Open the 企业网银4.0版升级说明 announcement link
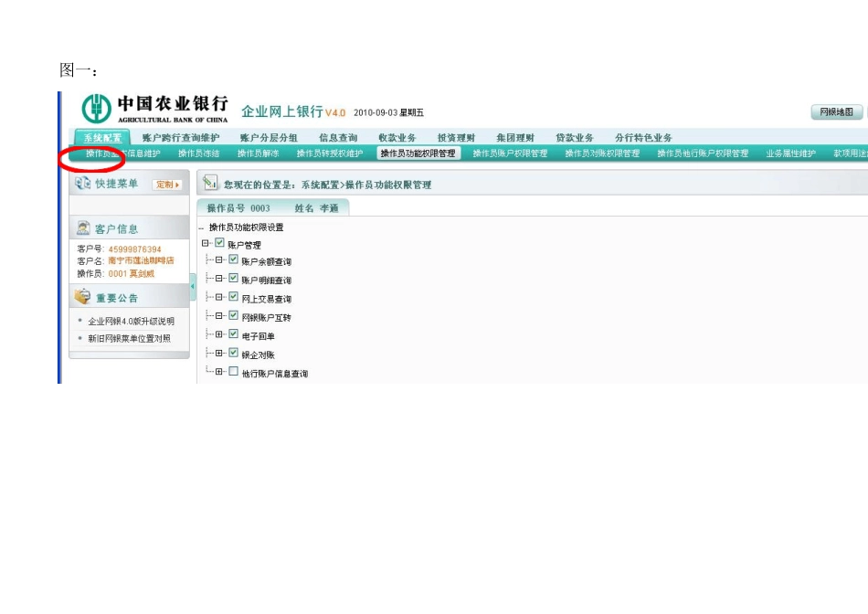Screen dimensions: 868x614 coord(131,322)
